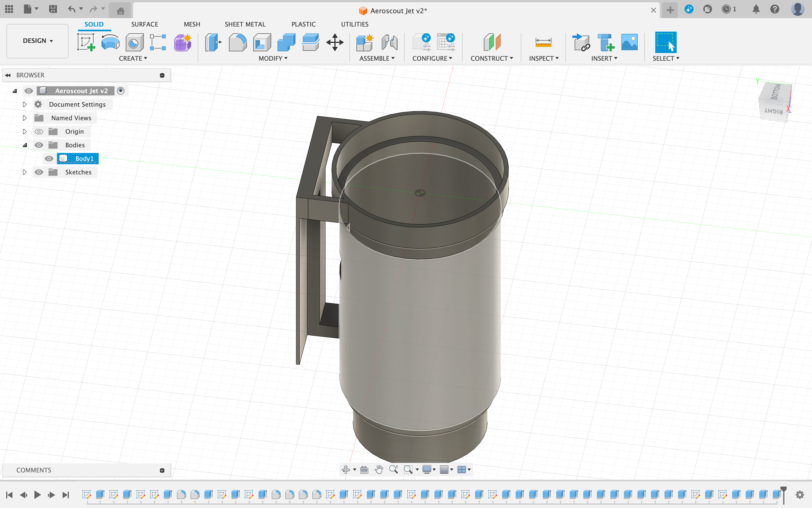812x508 pixels.
Task: Collapse the Bodies folder
Action: tap(25, 145)
